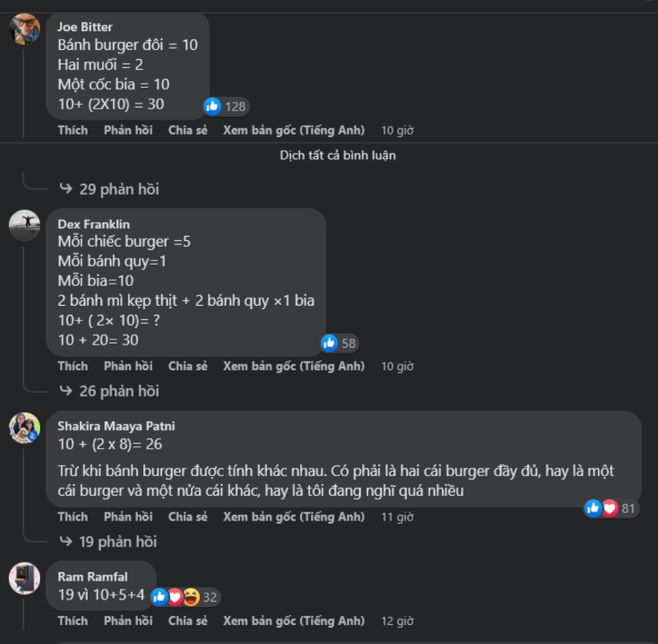Open Ram Ramfal's profile avatar
The width and height of the screenshot is (658, 644).
point(24,579)
